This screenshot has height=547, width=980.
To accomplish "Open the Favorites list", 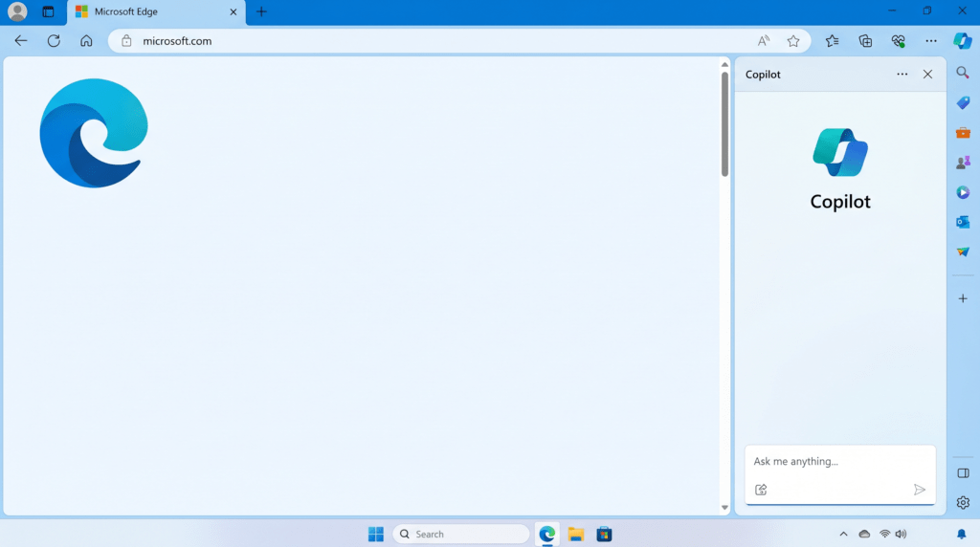I will [832, 41].
